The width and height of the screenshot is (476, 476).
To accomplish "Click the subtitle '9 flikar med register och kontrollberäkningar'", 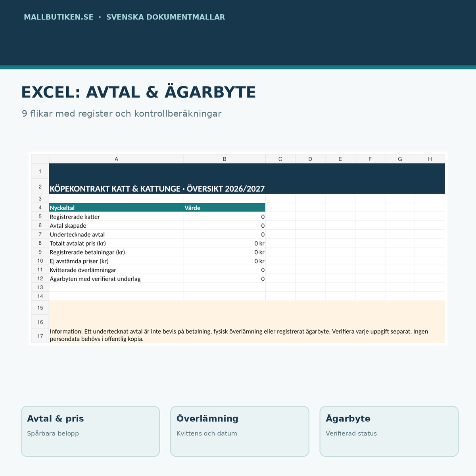I will [121, 114].
